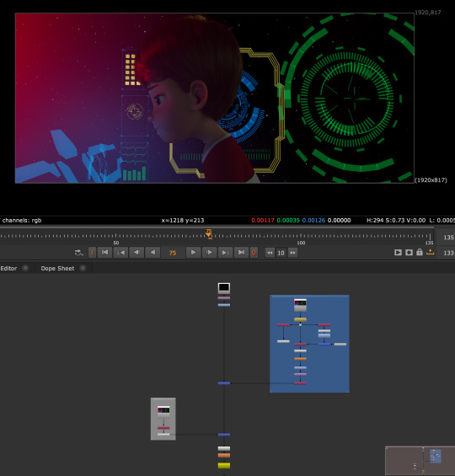
Task: Select the white node above the orange bottom node
Action: pyautogui.click(x=224, y=448)
